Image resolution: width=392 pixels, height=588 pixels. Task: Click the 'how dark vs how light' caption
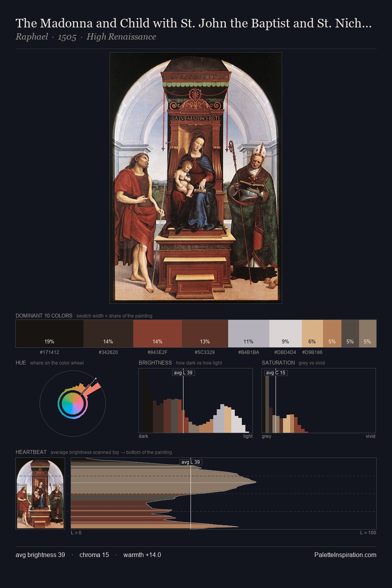(199, 363)
